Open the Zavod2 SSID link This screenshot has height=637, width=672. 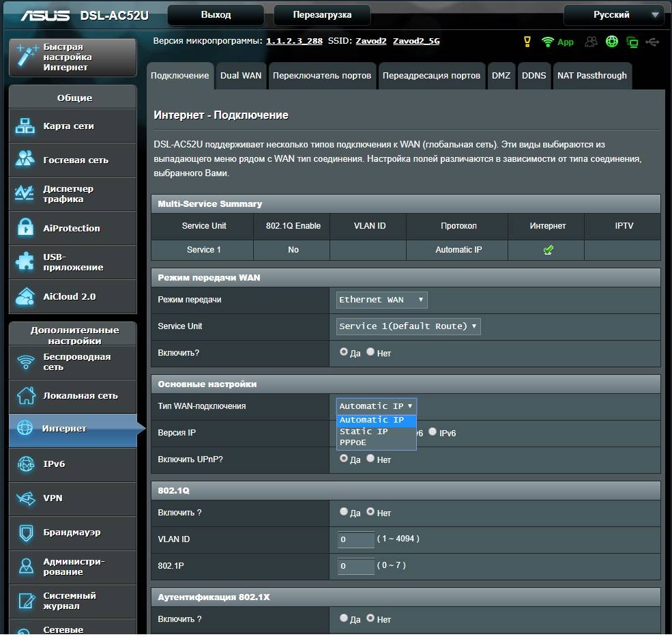(x=370, y=41)
